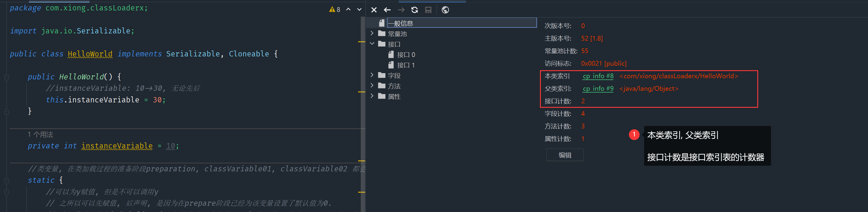Select 接口 1 in the tree
Viewport: 868px width, 212px height.
coord(406,65)
